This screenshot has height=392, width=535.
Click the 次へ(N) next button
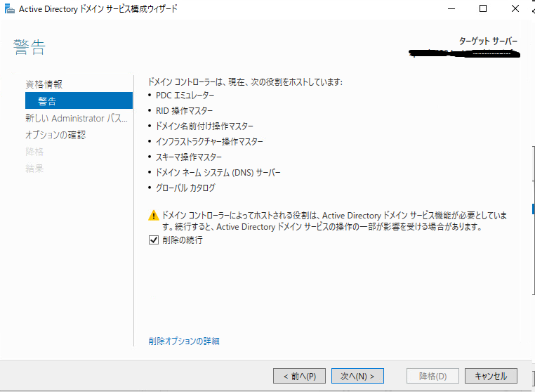coord(357,376)
